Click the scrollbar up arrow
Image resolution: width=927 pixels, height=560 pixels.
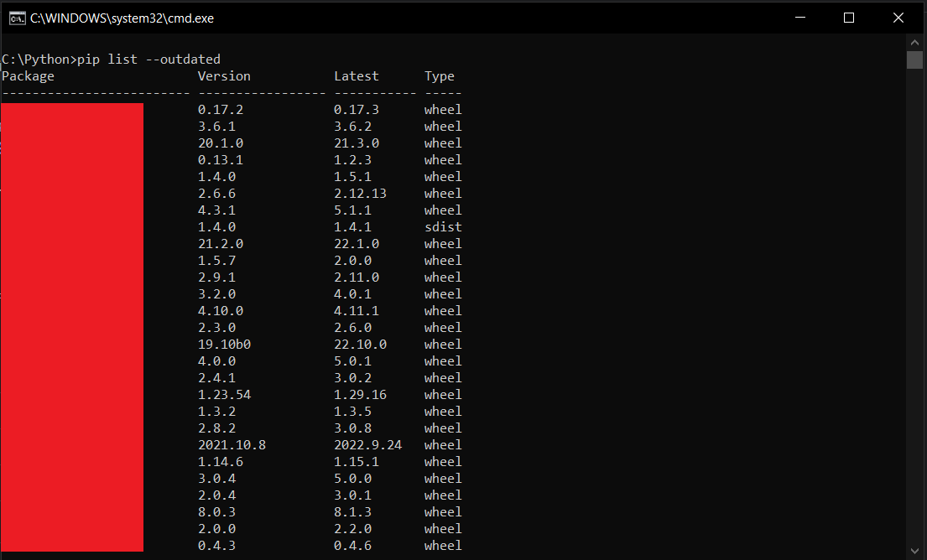(914, 41)
